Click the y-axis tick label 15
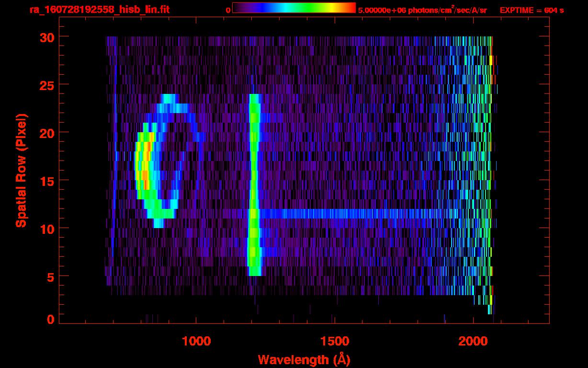The width and height of the screenshot is (588, 368). tap(47, 181)
